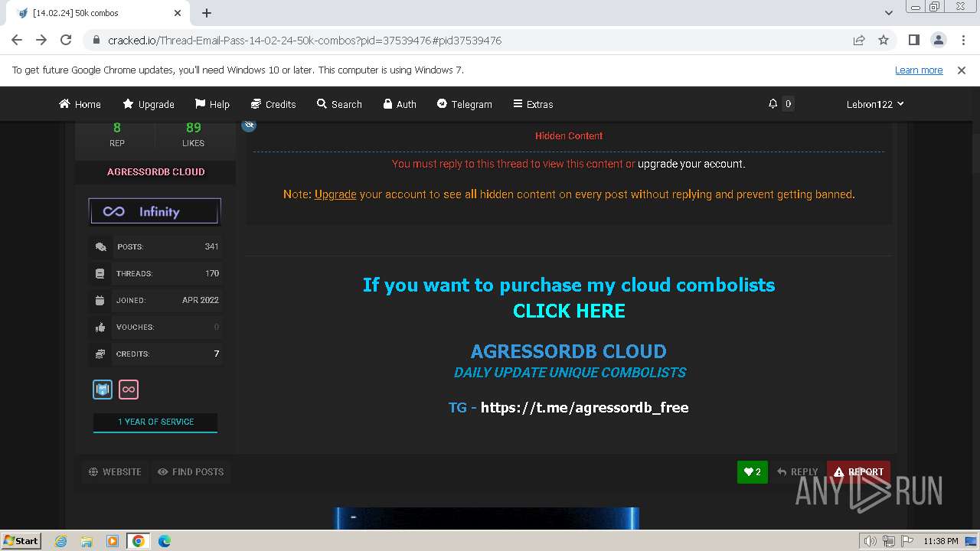
Task: Close the 50k combos tab
Action: click(178, 13)
